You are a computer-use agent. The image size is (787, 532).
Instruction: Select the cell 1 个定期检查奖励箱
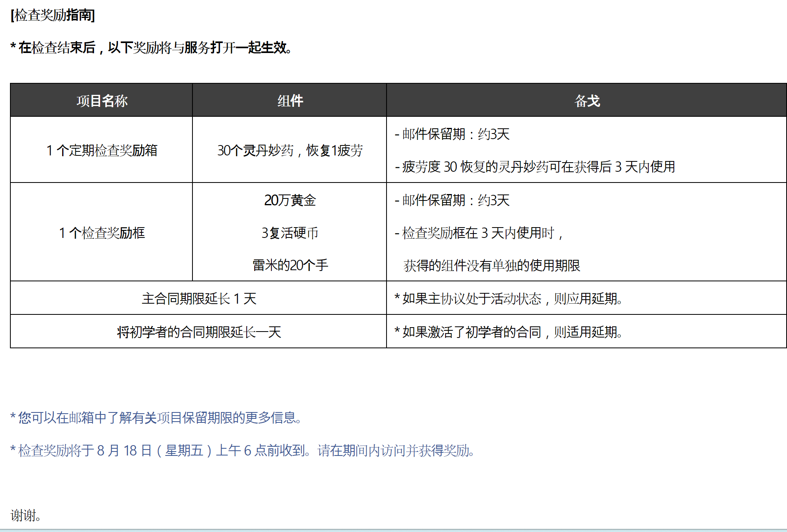point(102,150)
